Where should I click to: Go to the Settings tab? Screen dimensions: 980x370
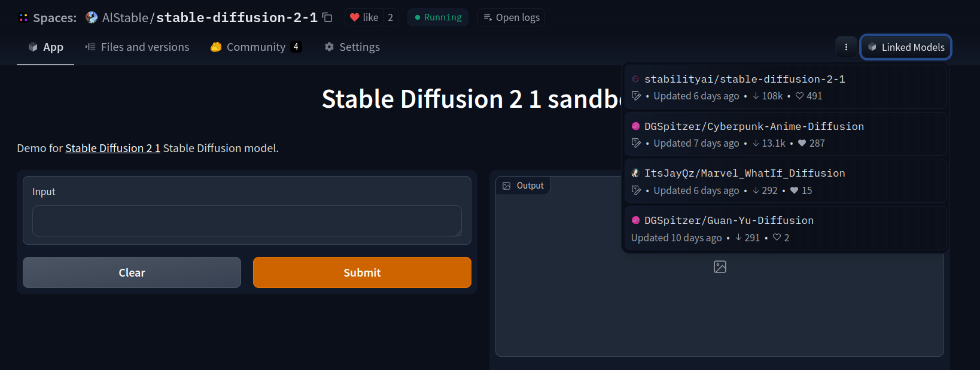coord(352,47)
